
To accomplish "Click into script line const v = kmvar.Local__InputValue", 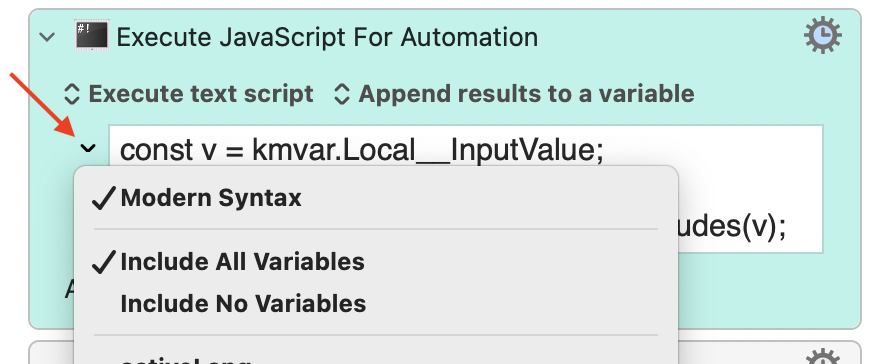I will (362, 150).
